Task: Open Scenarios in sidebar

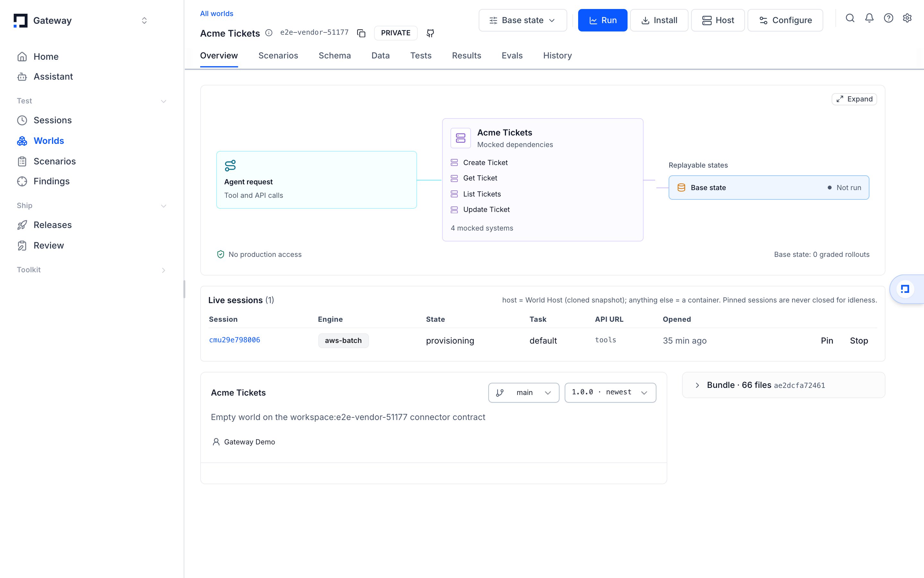Action: pos(46,161)
